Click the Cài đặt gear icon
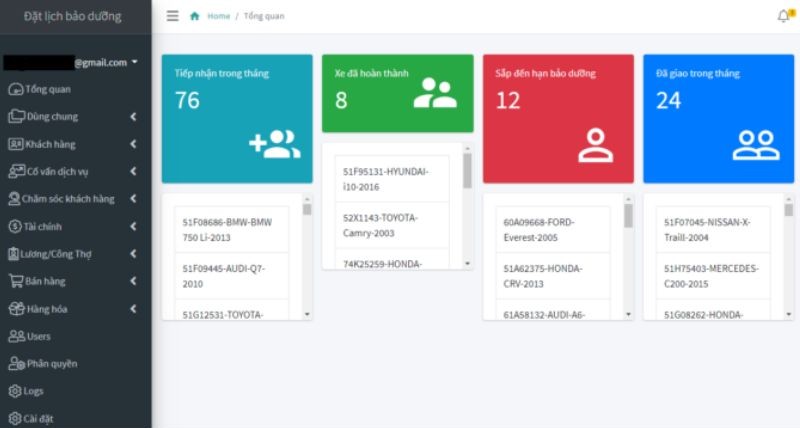 (x=15, y=418)
